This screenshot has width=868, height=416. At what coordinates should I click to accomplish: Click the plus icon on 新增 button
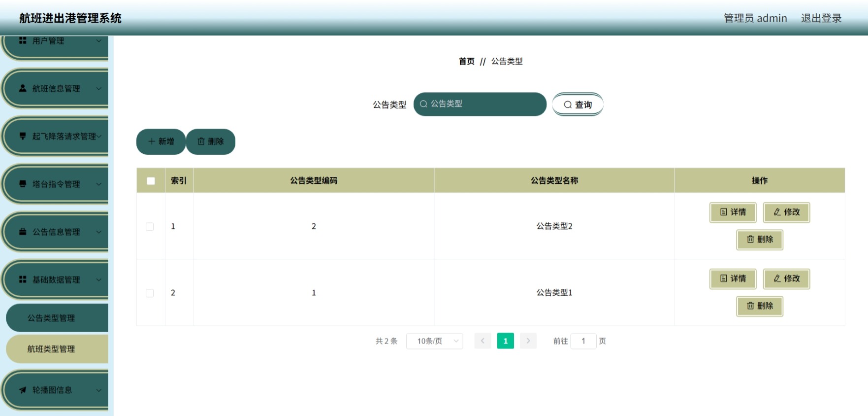pos(152,141)
